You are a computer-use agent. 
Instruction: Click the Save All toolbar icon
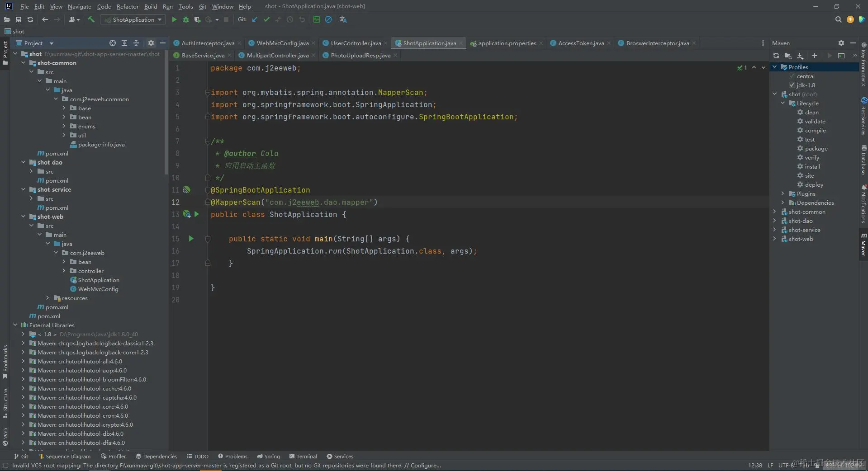click(x=19, y=19)
